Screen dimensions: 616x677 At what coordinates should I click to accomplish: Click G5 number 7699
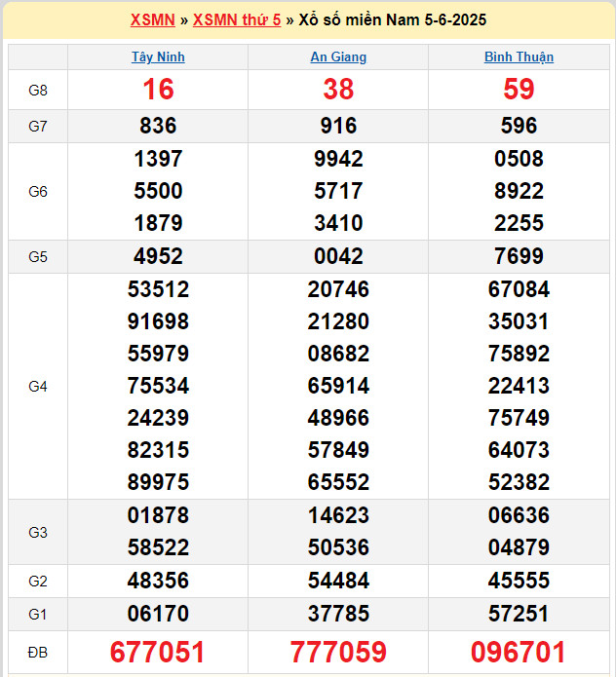click(x=519, y=256)
